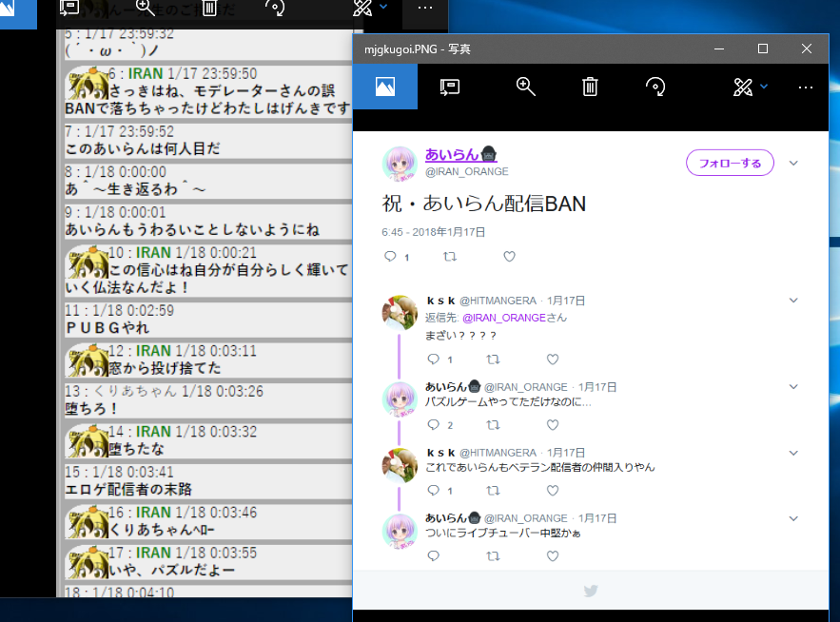Click the Add to album icon
Viewport: 840px width, 622px height.
449,87
